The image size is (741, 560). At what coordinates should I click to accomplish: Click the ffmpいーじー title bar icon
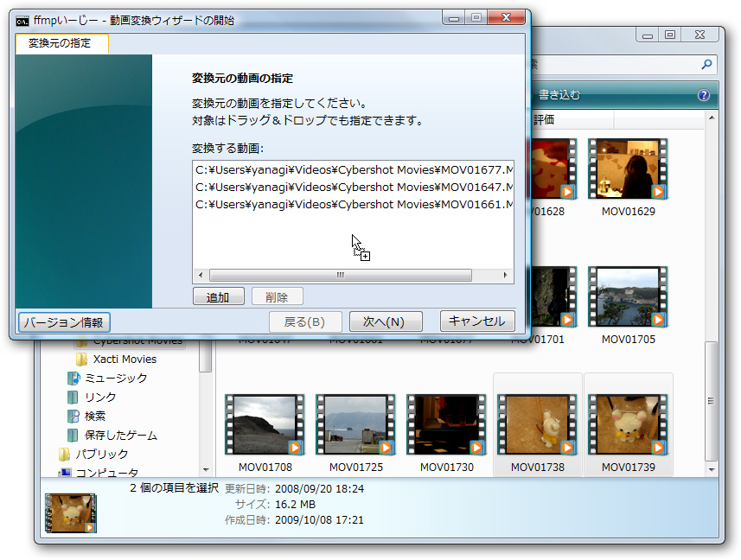tap(21, 20)
